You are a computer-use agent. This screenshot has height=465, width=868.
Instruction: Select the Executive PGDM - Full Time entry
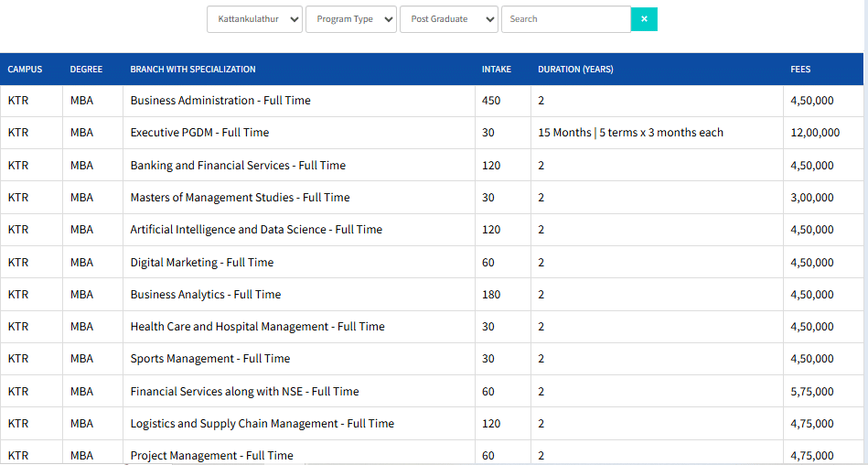pyautogui.click(x=199, y=133)
